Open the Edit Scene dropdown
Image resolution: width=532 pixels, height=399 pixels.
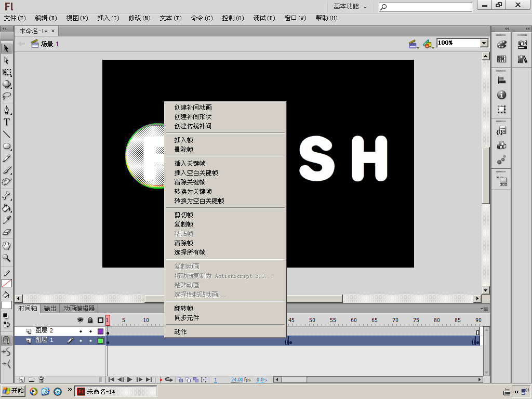[x=413, y=44]
